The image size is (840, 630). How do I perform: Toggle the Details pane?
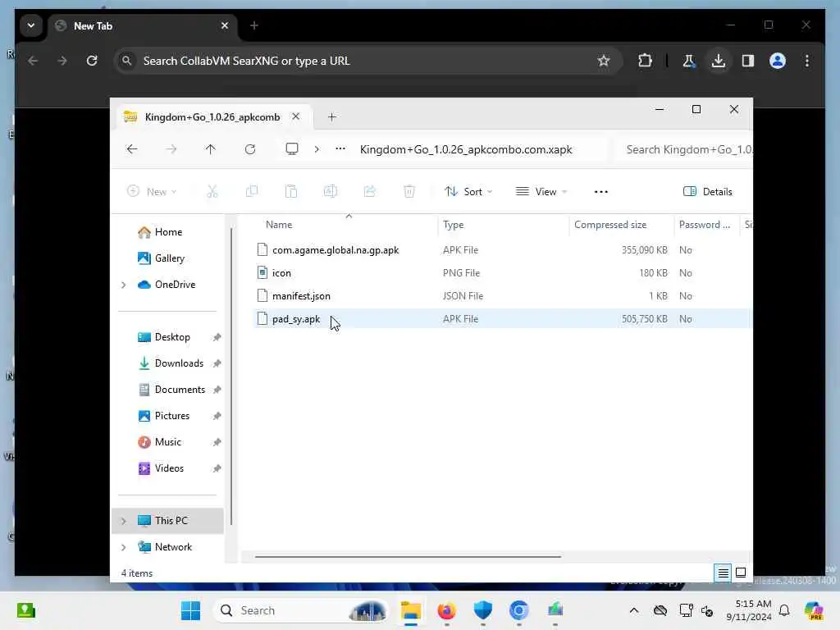click(x=708, y=191)
